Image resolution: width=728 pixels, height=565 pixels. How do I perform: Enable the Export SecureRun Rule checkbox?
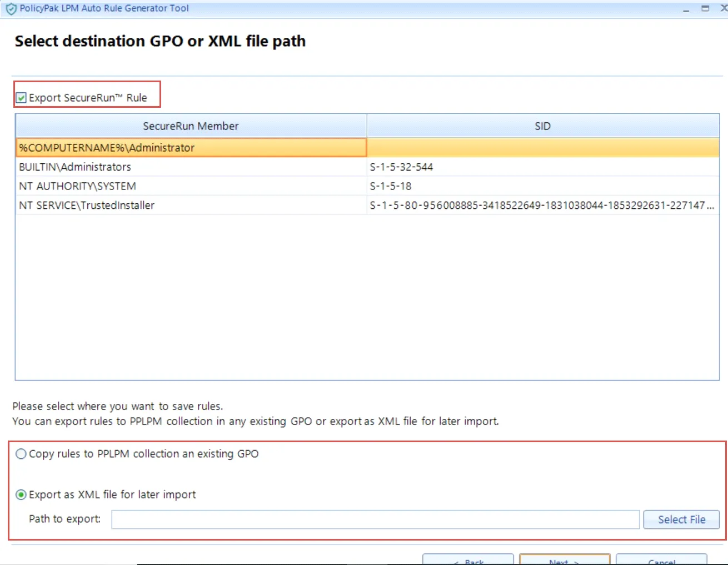tap(21, 97)
